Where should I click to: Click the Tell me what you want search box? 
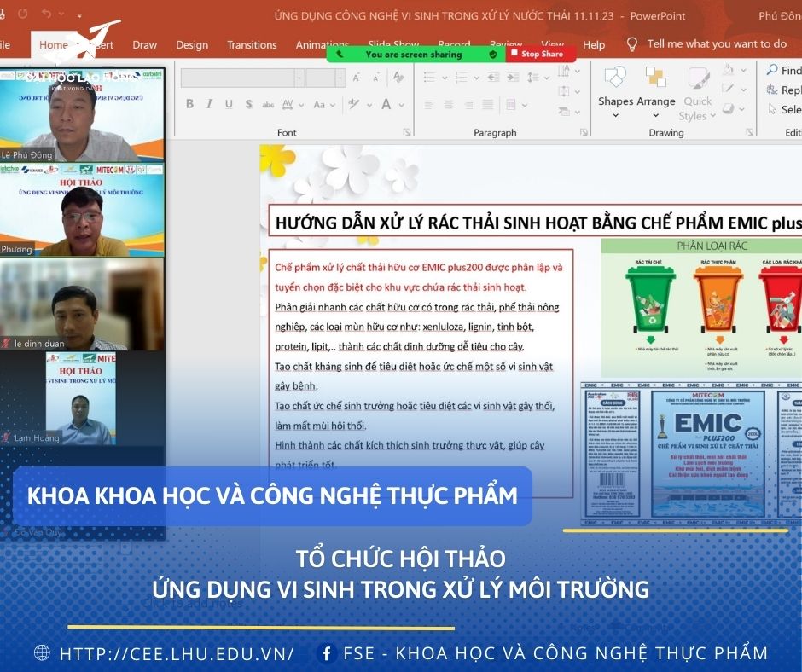point(717,44)
